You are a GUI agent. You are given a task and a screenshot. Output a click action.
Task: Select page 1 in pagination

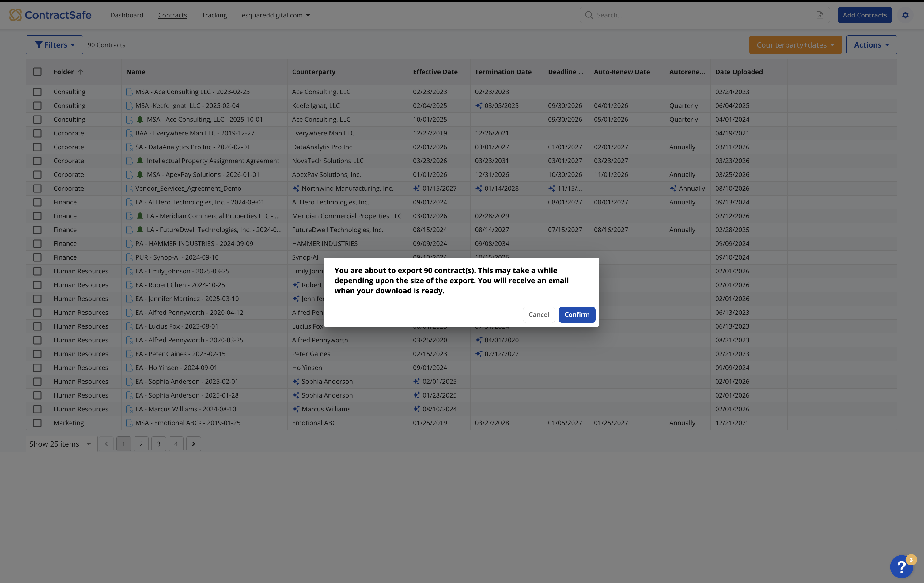tap(123, 444)
